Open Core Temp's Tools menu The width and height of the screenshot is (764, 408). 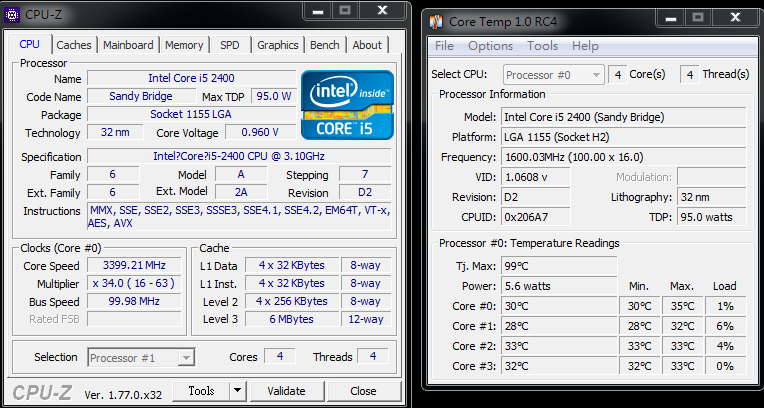[x=542, y=46]
